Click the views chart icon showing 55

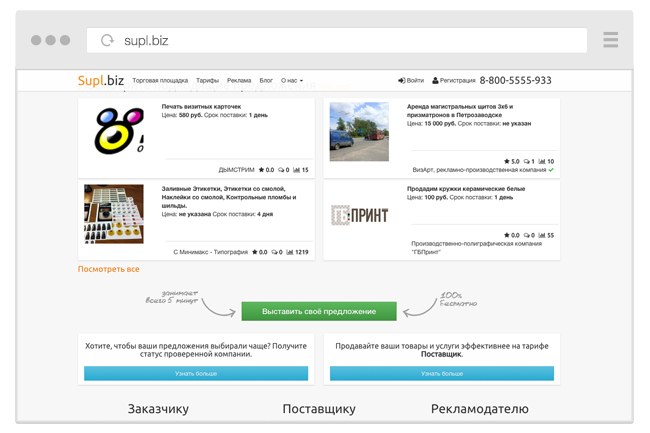coord(541,235)
